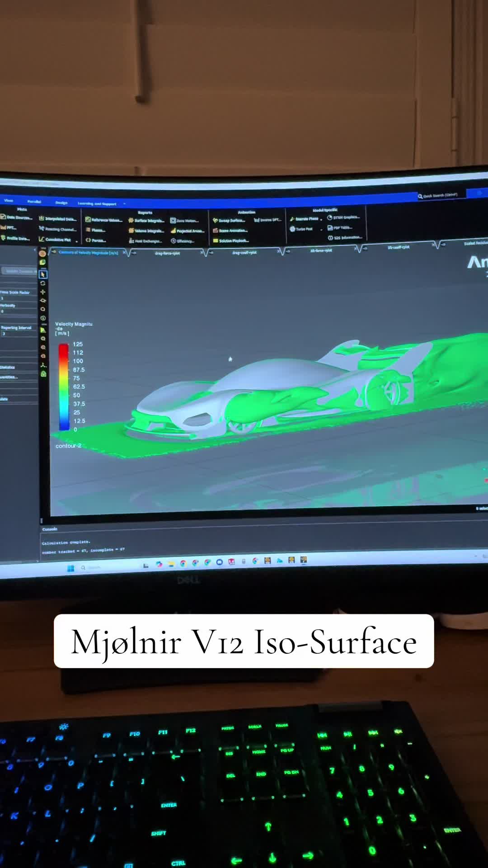The image size is (488, 868).
Task: Click the taskbar Search box
Action: (91, 568)
